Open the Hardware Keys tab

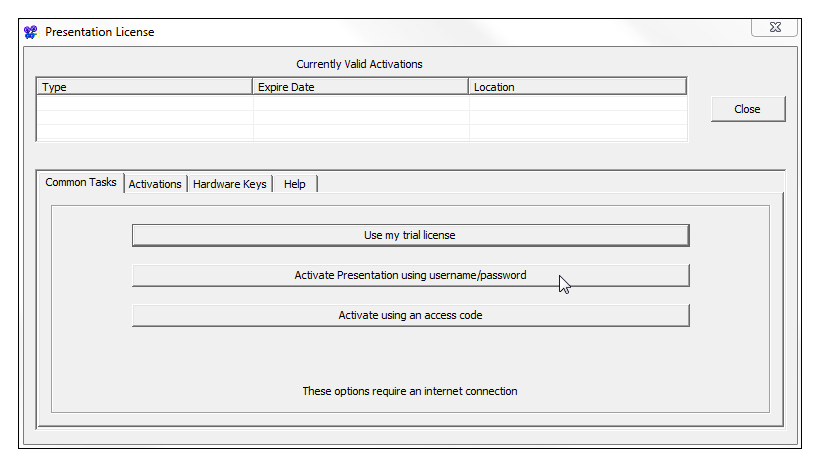tap(230, 184)
